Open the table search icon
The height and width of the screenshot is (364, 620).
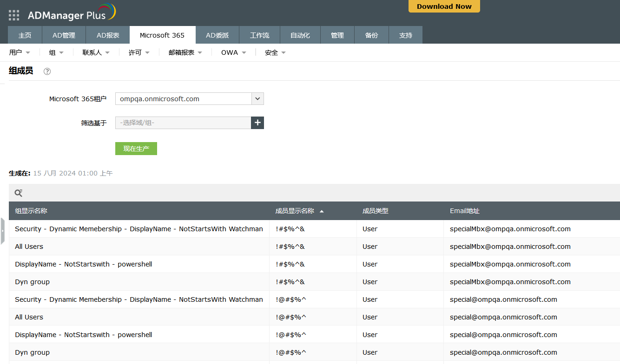[x=18, y=193]
